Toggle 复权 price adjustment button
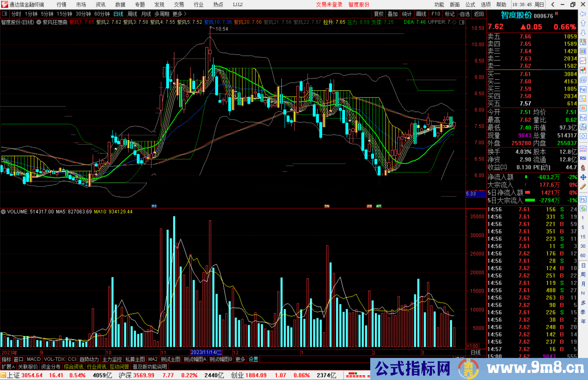The image size is (588, 380). point(379,14)
